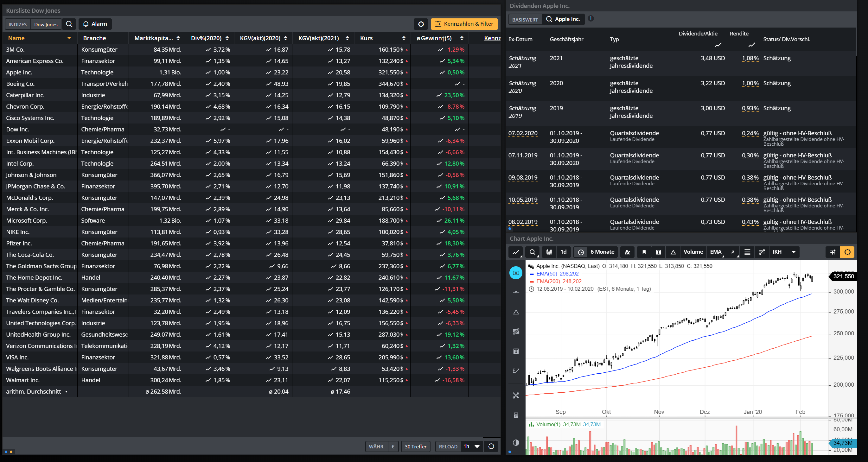Image resolution: width=868 pixels, height=462 pixels.
Task: Click the trend-lines drawing icon in toolbar
Action: (762, 252)
